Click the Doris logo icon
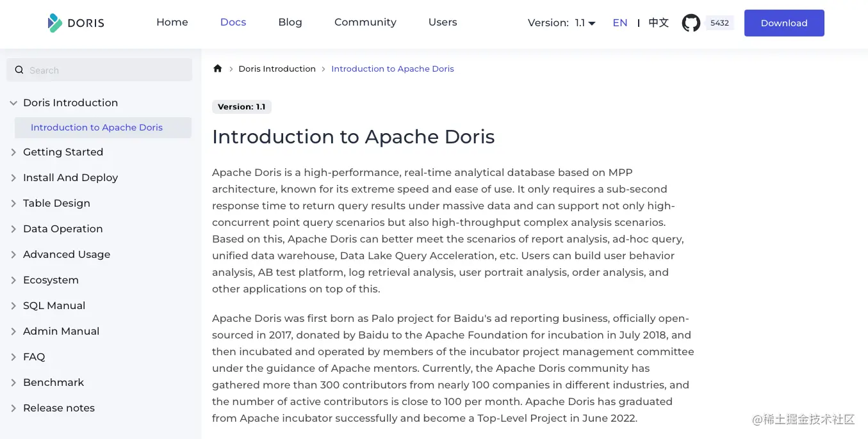This screenshot has width=868, height=439. pos(55,23)
